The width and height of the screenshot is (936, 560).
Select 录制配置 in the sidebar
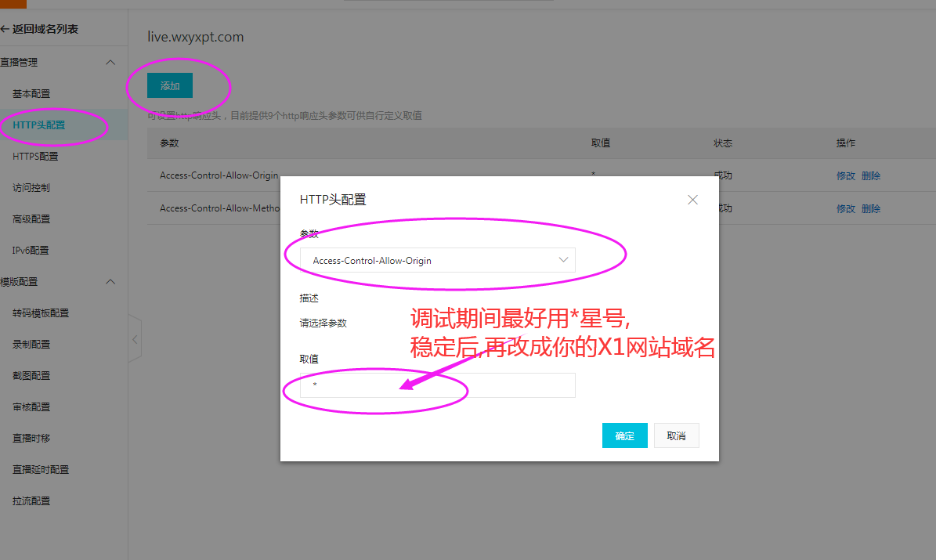(x=31, y=345)
